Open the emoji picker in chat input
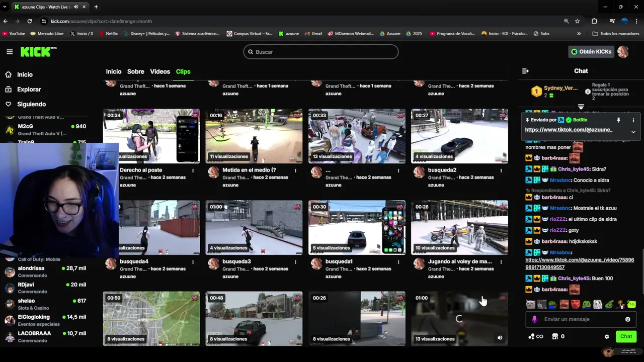Image resolution: width=644 pixels, height=362 pixels. 628,319
